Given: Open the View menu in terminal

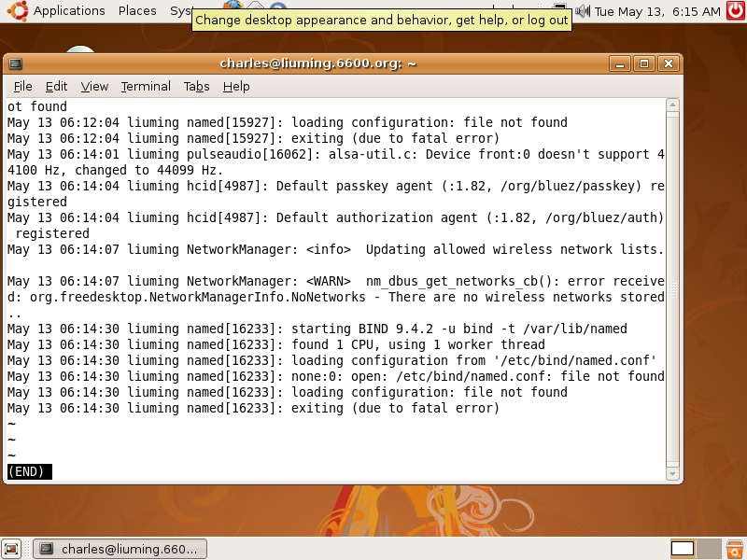Looking at the screenshot, I should click(94, 86).
